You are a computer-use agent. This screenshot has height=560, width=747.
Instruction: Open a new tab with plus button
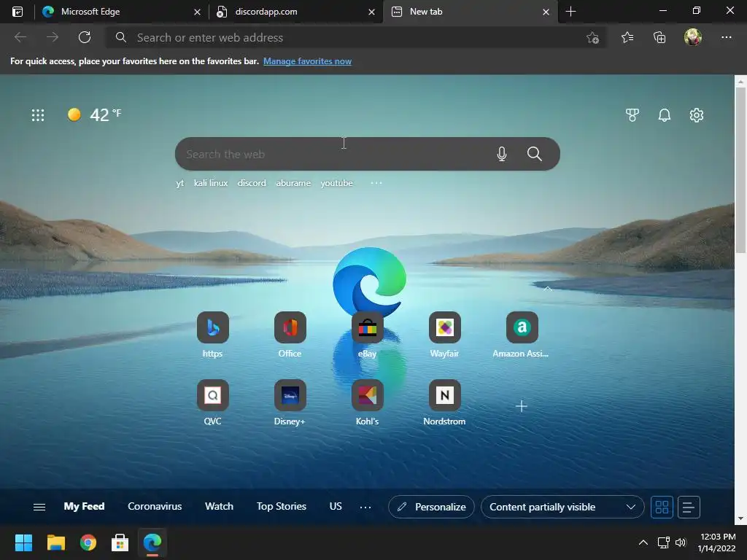pos(570,12)
